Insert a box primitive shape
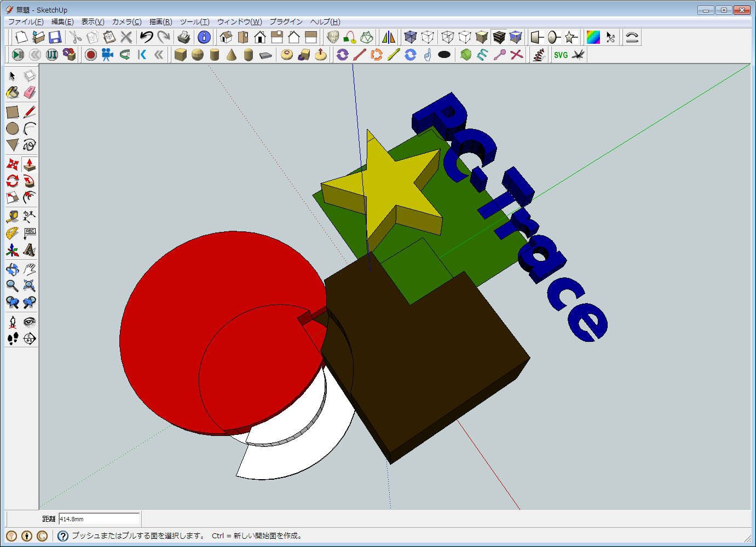The width and height of the screenshot is (756, 547). tap(181, 55)
